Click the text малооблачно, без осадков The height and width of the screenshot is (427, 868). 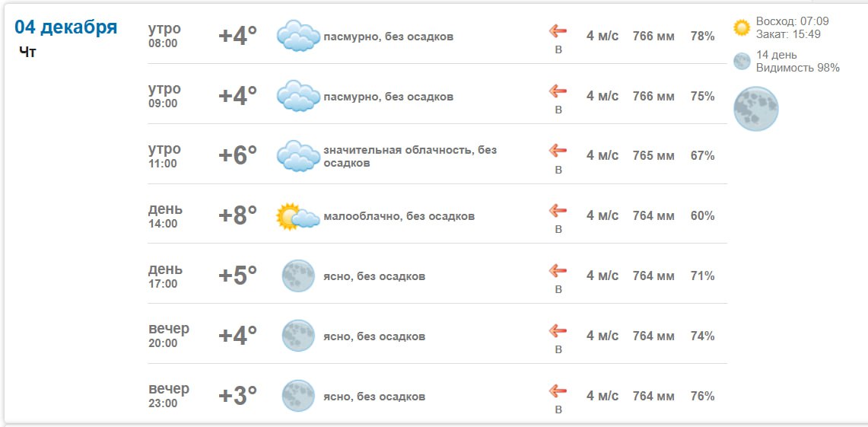coord(399,216)
